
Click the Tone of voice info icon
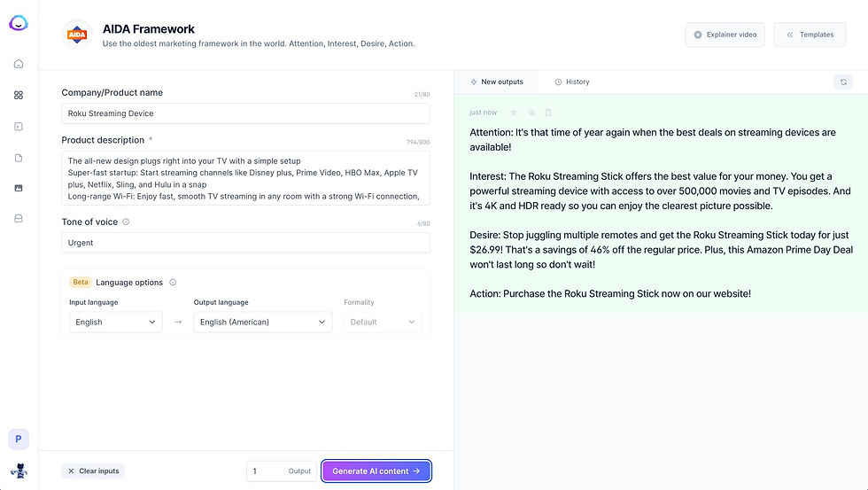(x=126, y=222)
